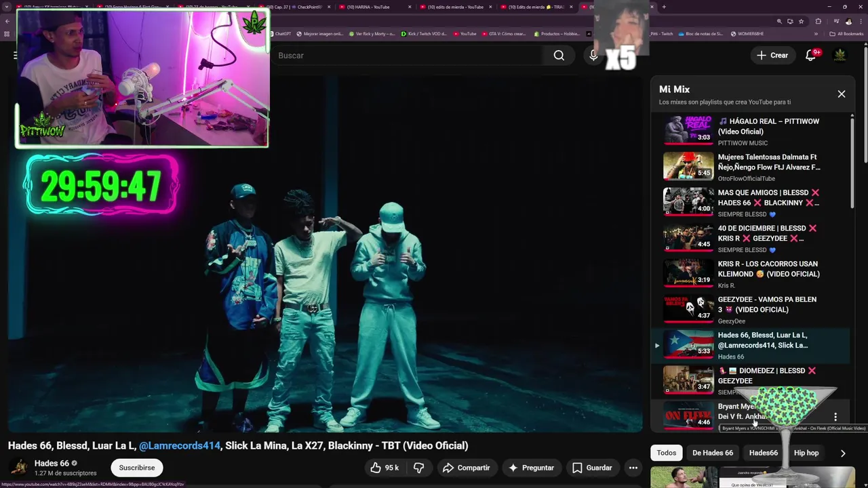Open a new browser tab
The image size is (868, 488).
click(x=663, y=7)
